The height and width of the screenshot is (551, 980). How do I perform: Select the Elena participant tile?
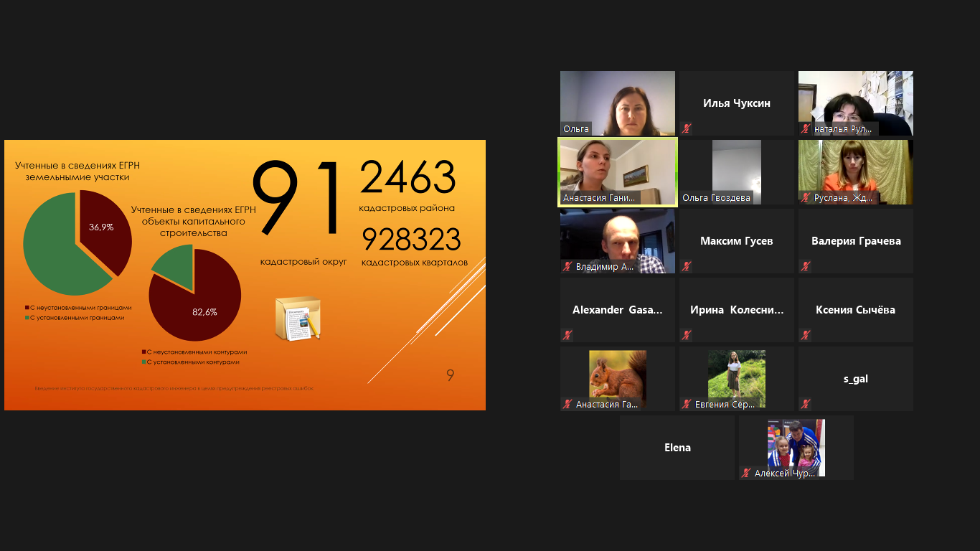pos(677,448)
